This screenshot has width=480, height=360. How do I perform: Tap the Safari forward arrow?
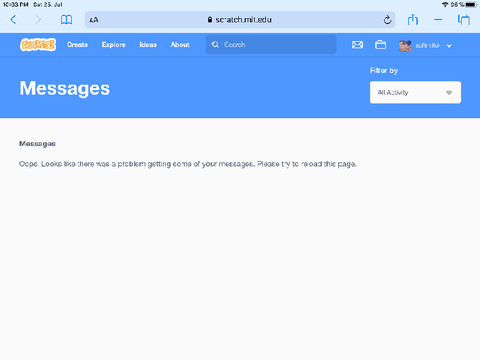(38, 20)
